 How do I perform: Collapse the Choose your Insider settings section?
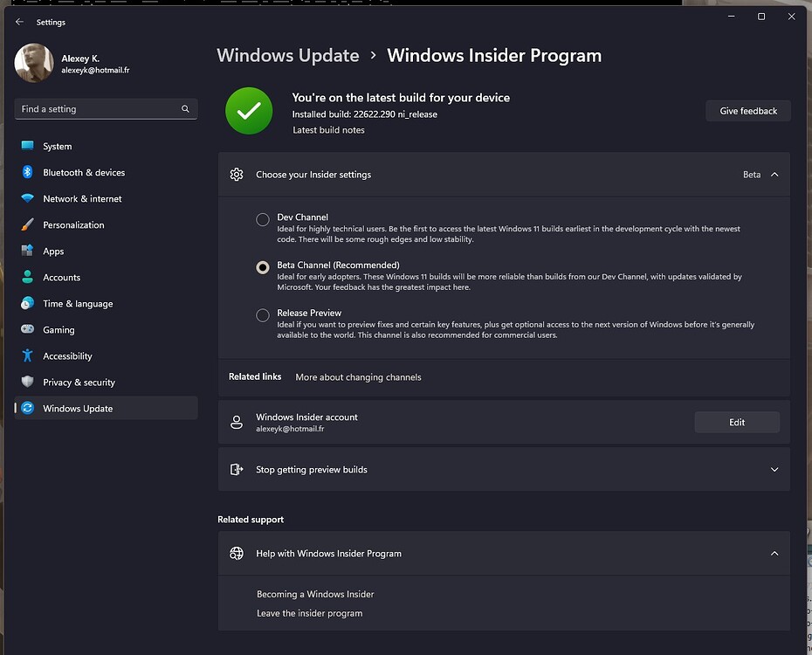tap(772, 175)
